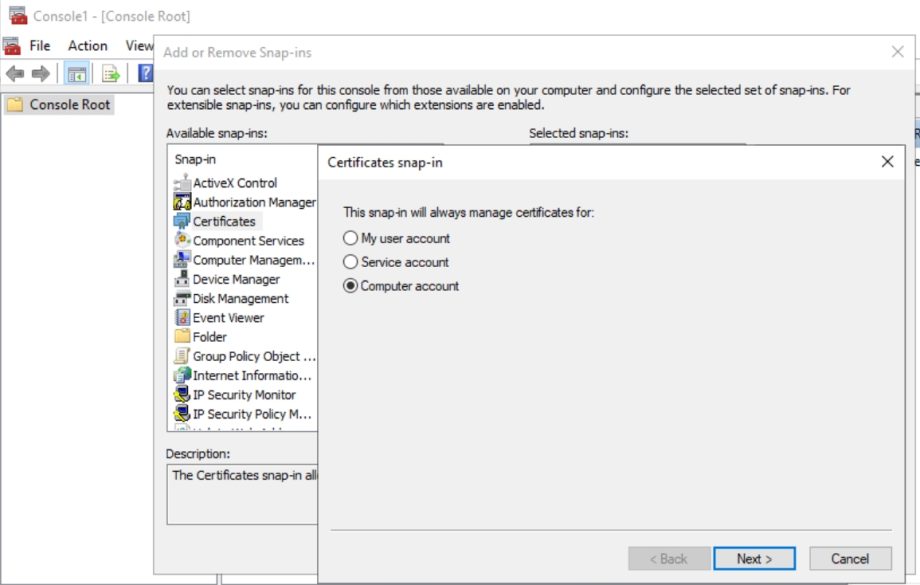Click the Export List toolbar icon
This screenshot has height=585, width=920.
coord(108,72)
